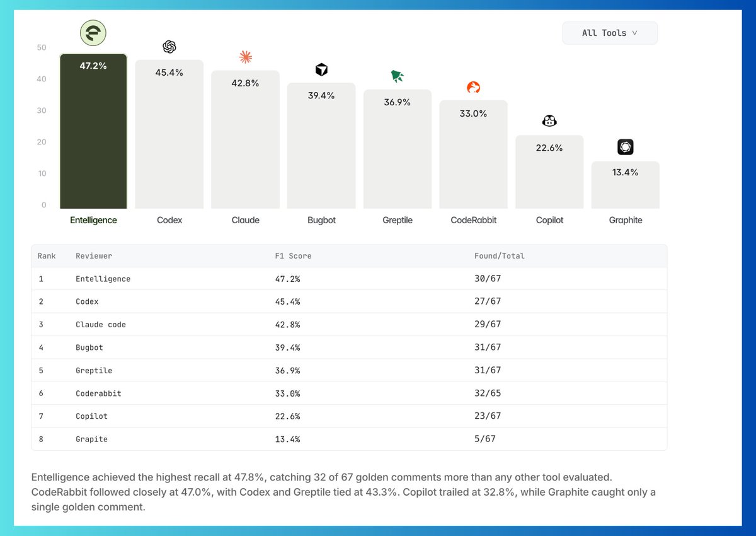Select the Codex 45.4% bar
The width and height of the screenshot is (756, 536).
169,134
